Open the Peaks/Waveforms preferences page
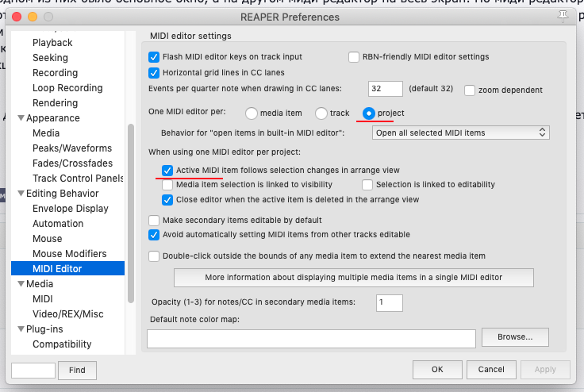 point(72,148)
